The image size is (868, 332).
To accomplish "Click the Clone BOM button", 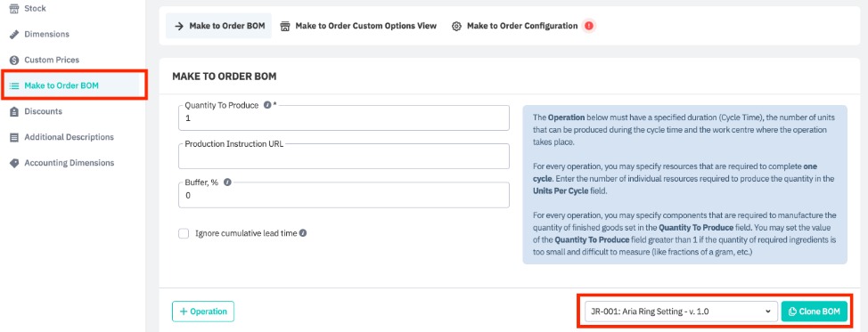I will (x=815, y=312).
